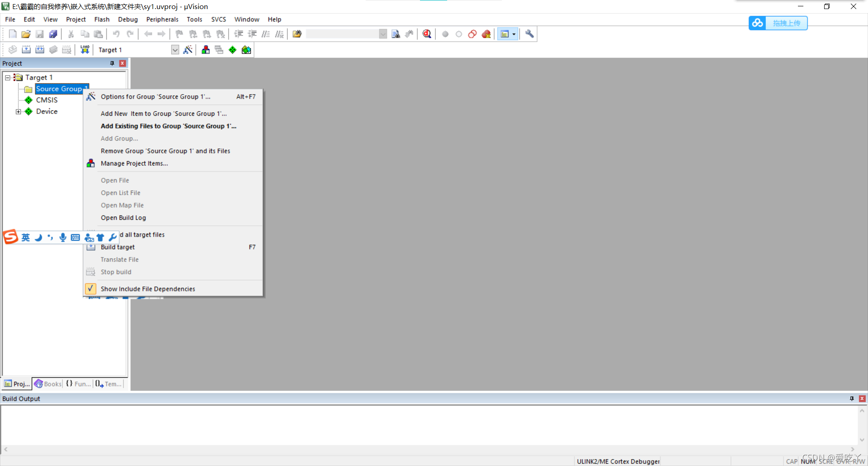Click the Build Output horizontal scrollbar
868x466 pixels.
point(429,449)
